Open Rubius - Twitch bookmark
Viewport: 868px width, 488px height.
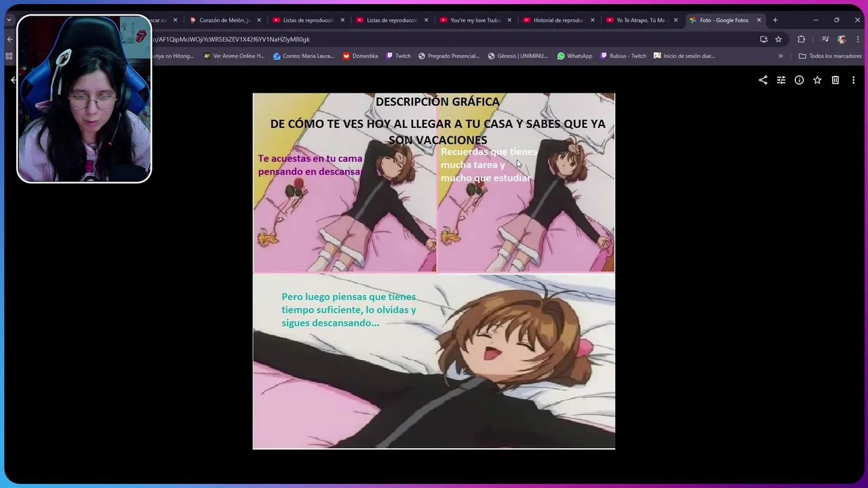(623, 56)
